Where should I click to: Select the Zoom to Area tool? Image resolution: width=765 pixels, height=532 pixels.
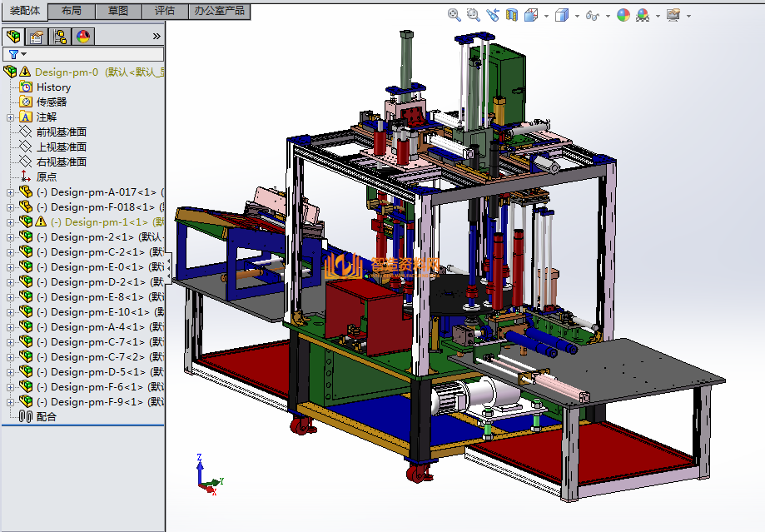(x=473, y=15)
